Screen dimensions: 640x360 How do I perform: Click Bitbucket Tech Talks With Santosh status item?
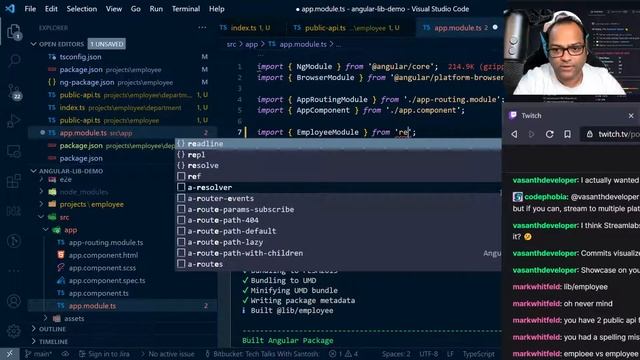[261, 354]
